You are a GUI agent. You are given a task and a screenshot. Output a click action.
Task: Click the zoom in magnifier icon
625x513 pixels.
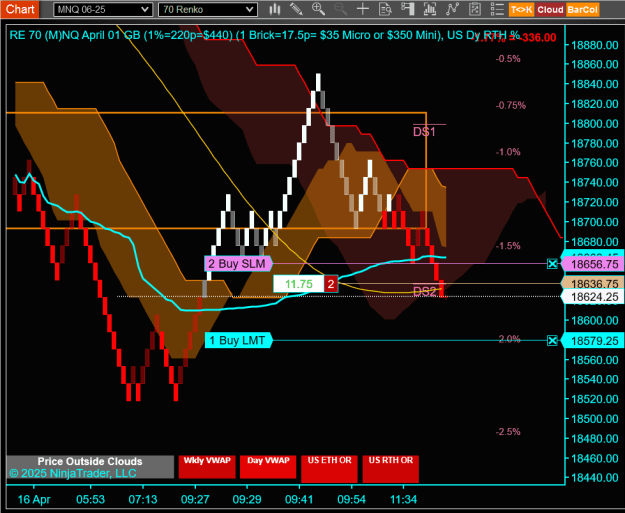pos(318,9)
